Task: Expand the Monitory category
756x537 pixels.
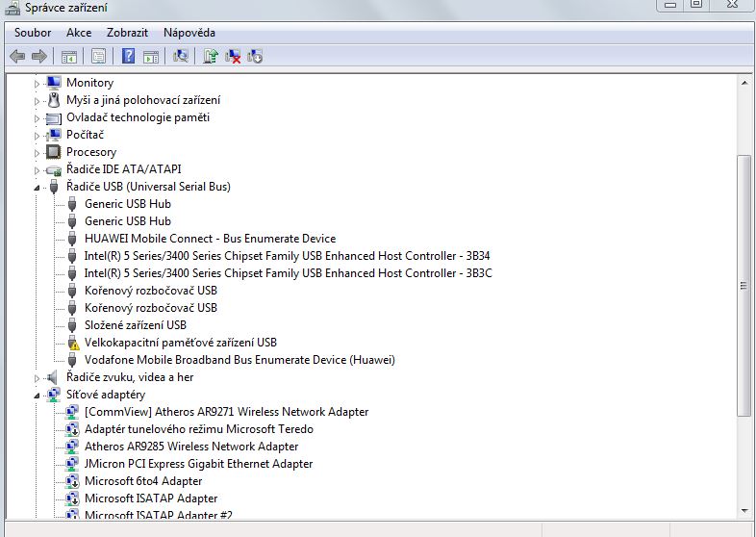Action: point(38,84)
